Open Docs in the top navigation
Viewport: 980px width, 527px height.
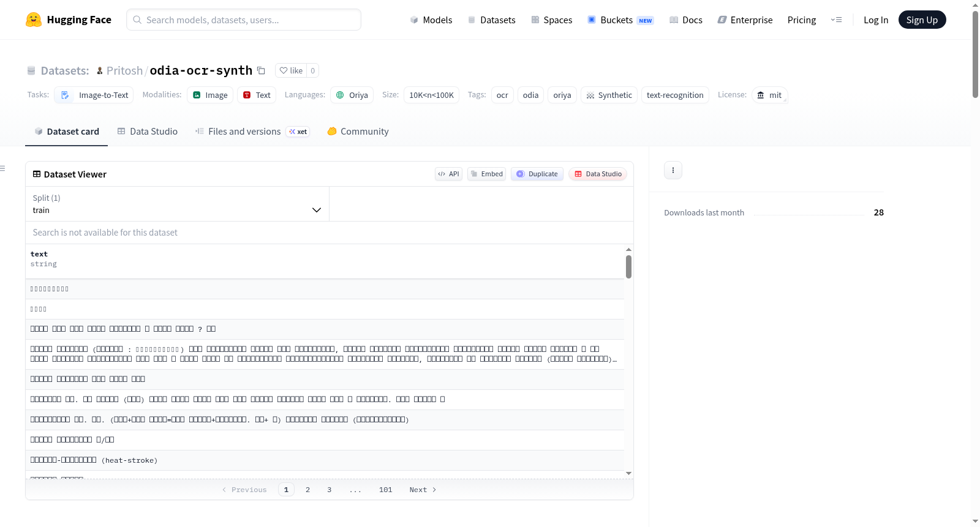coord(685,20)
